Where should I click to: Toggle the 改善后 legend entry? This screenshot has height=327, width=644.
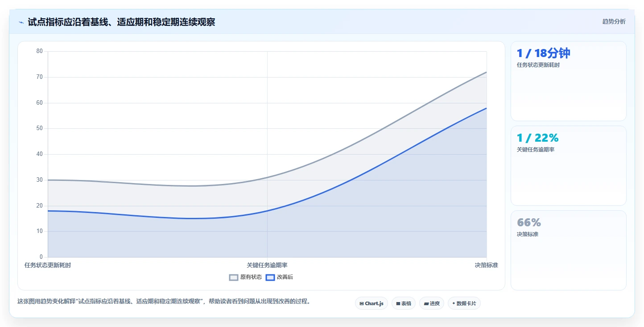(x=279, y=277)
